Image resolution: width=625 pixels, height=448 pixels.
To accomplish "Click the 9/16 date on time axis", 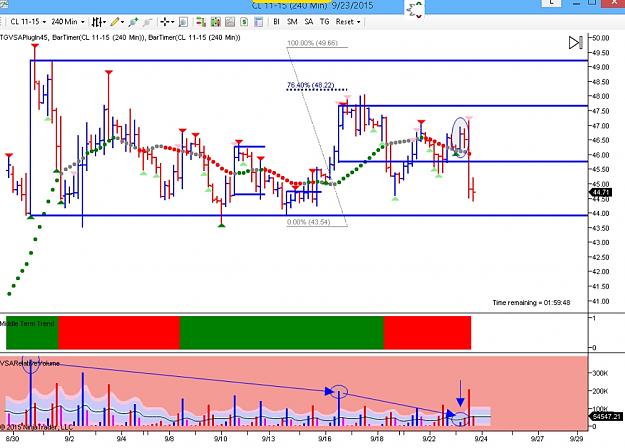I will pos(325,438).
